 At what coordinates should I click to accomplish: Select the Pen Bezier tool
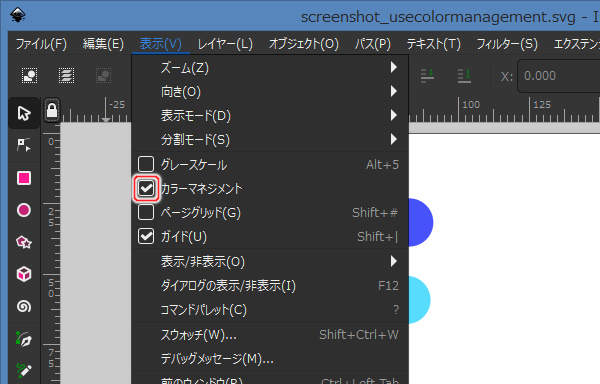(x=24, y=339)
